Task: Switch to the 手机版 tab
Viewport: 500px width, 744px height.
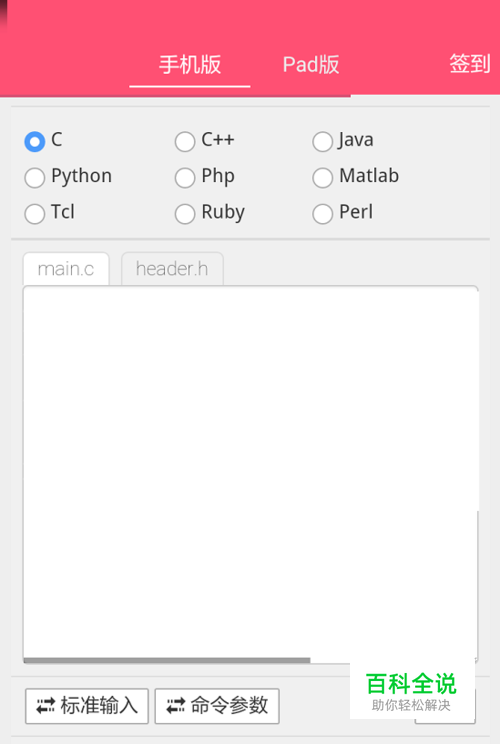Action: pos(190,65)
